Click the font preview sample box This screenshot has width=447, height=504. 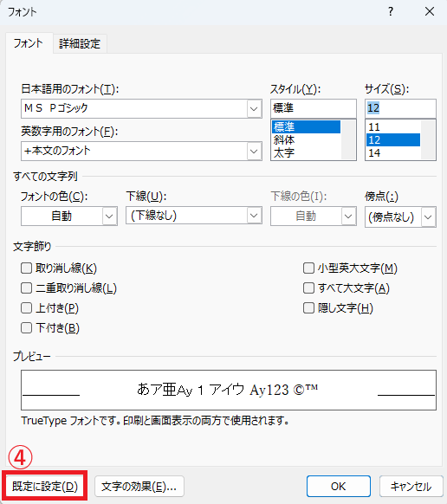click(229, 390)
